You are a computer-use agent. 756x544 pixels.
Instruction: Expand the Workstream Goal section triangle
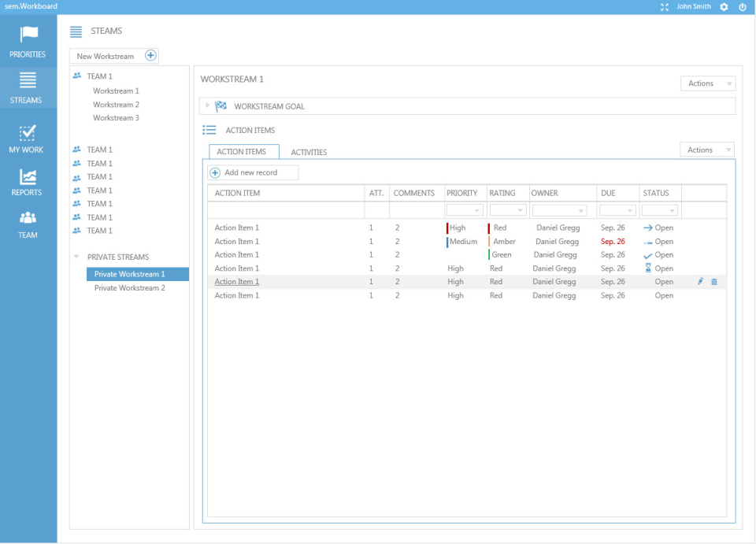pos(207,105)
